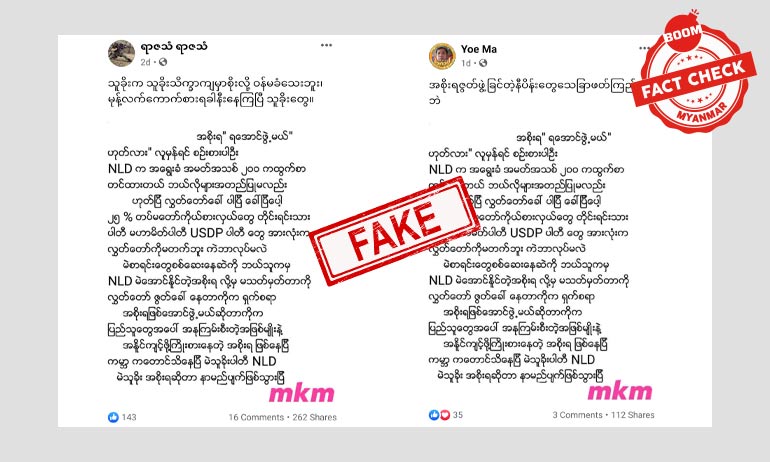
Task: Click the 1d timestamp on right post
Action: 466,63
